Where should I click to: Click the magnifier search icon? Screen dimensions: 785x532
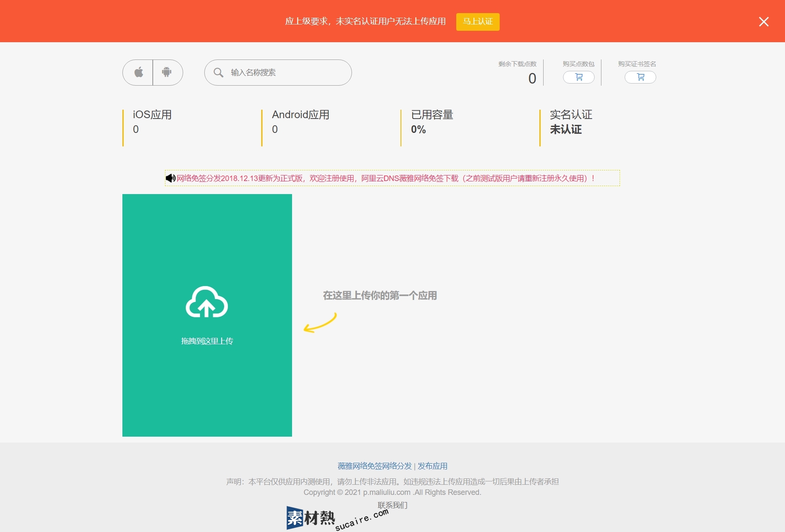click(218, 73)
